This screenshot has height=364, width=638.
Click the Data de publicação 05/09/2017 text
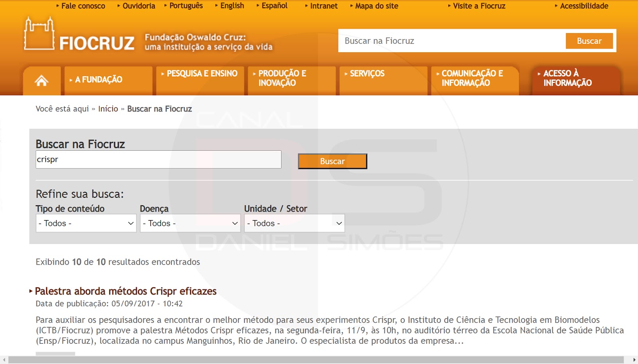point(109,304)
